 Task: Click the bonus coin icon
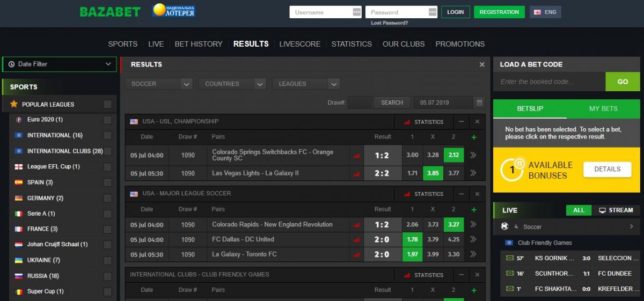point(513,169)
